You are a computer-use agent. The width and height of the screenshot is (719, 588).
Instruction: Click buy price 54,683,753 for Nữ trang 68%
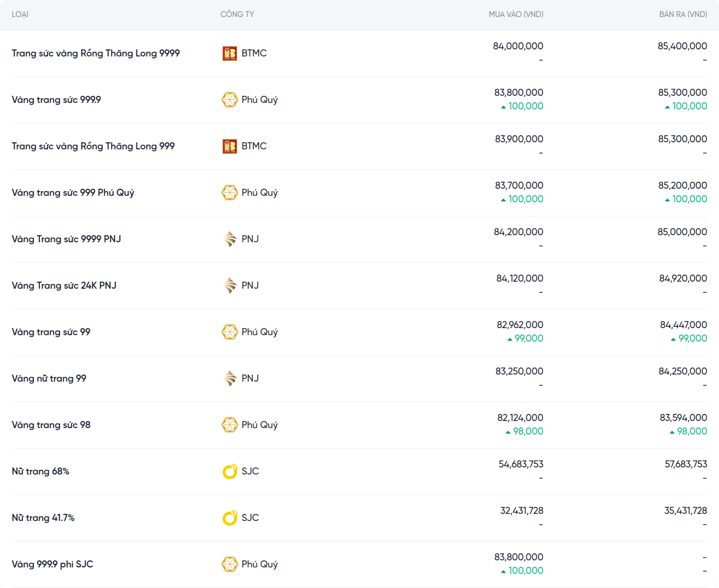pyautogui.click(x=521, y=465)
